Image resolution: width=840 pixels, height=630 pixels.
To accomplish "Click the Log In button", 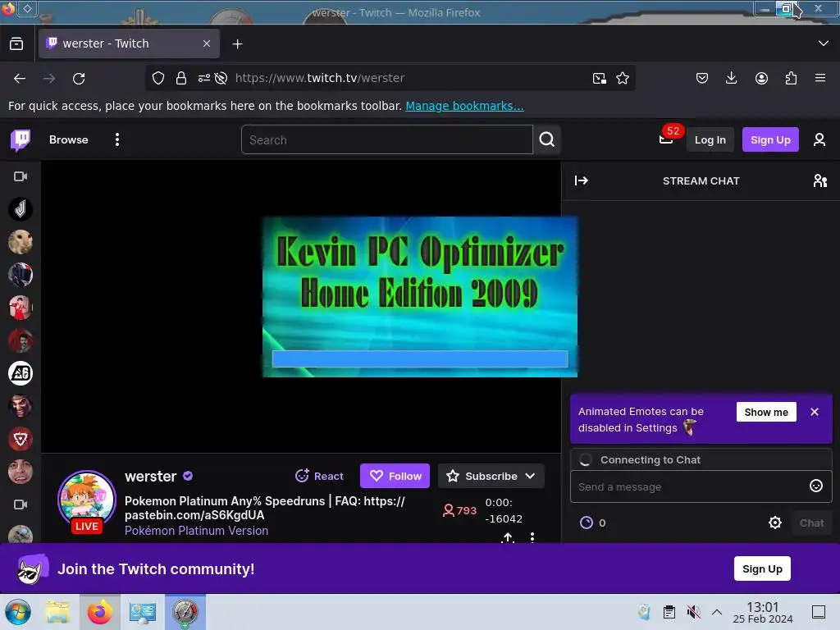I will (710, 139).
